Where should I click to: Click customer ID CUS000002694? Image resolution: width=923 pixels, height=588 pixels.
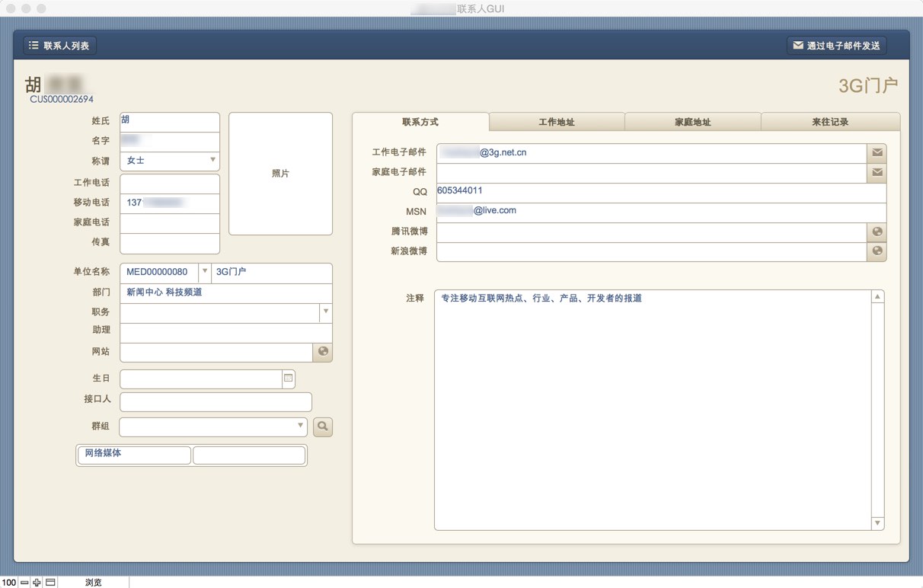click(62, 99)
